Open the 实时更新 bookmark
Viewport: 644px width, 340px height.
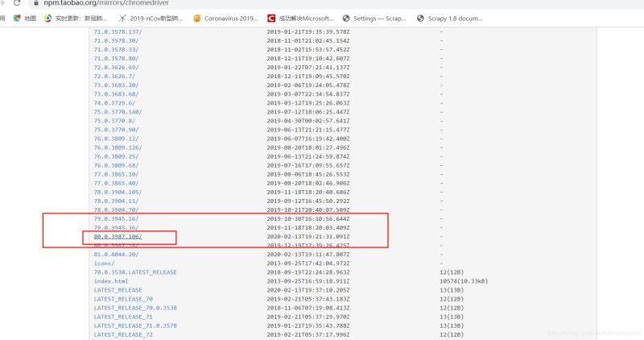(x=76, y=19)
